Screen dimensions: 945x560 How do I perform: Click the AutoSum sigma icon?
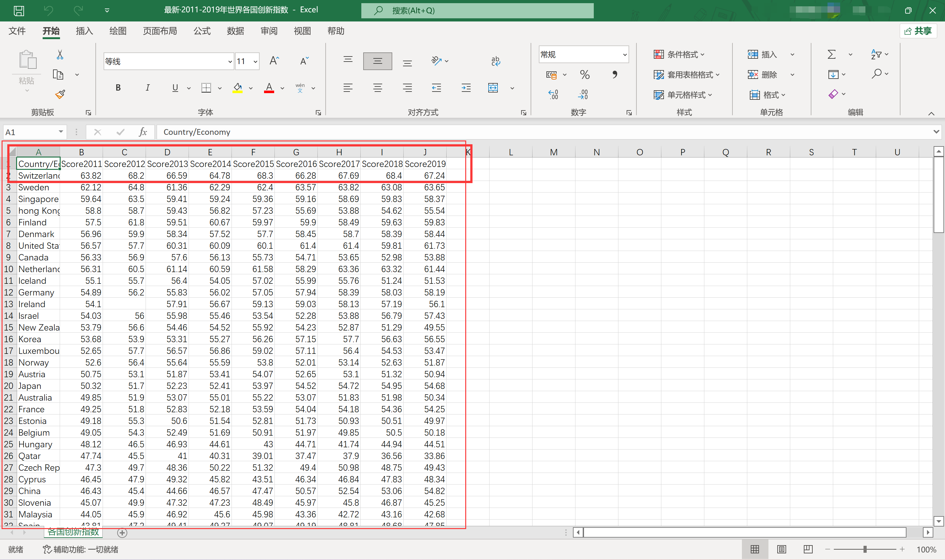[x=831, y=54]
